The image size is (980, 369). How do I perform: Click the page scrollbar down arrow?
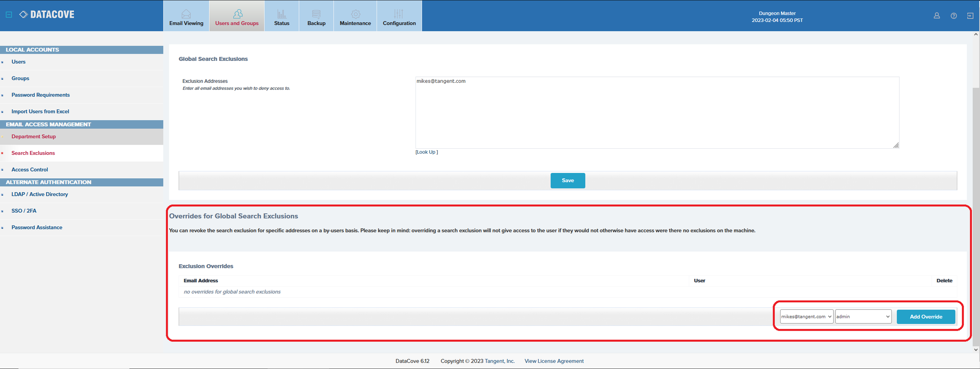[976, 349]
